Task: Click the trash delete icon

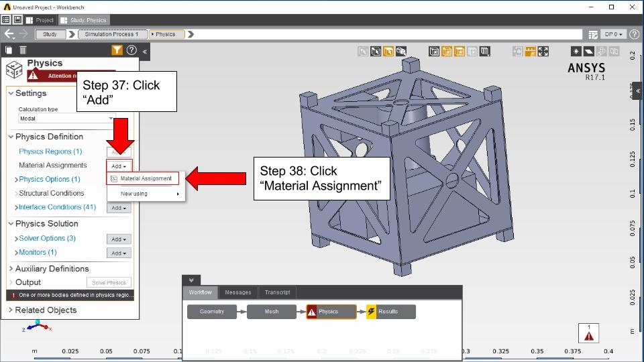Action: coord(23,50)
